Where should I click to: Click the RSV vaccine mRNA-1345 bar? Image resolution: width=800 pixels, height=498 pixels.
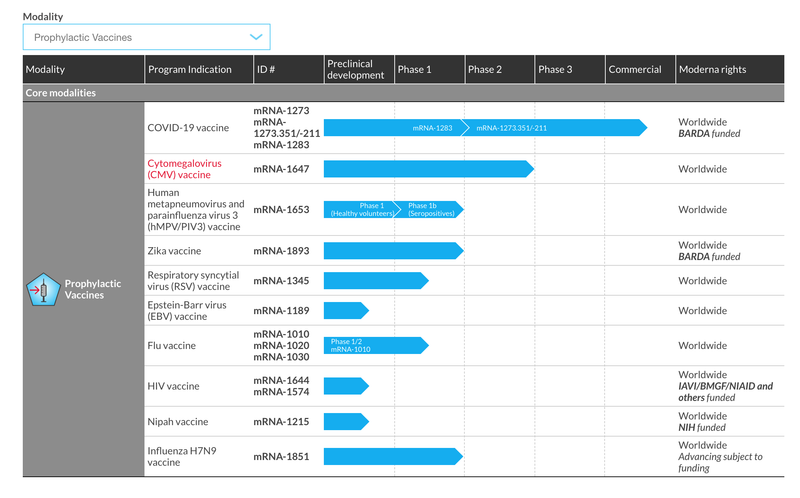point(375,281)
